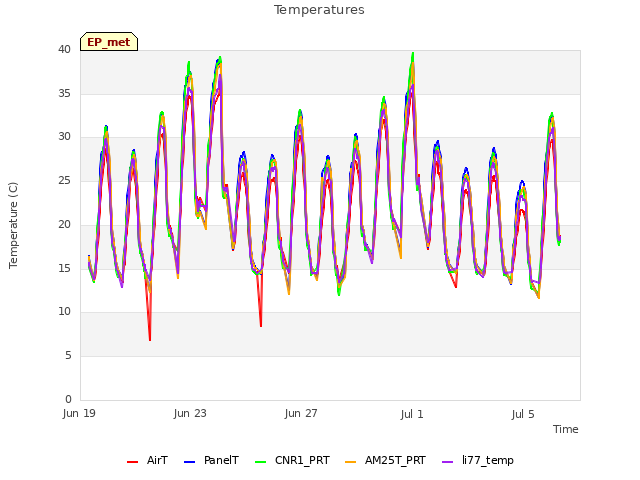Click the Time axis label
This screenshot has width=640, height=480.
coord(566,429)
